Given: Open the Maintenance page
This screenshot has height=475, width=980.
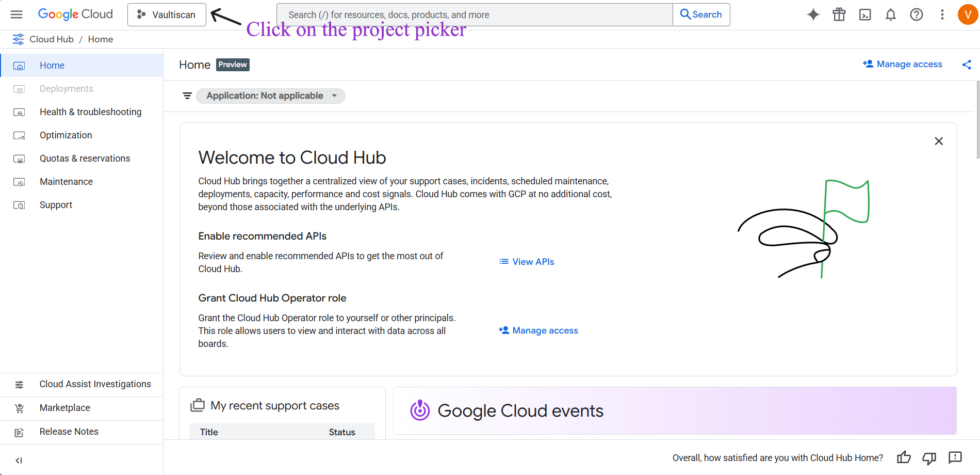Looking at the screenshot, I should point(82,182).
